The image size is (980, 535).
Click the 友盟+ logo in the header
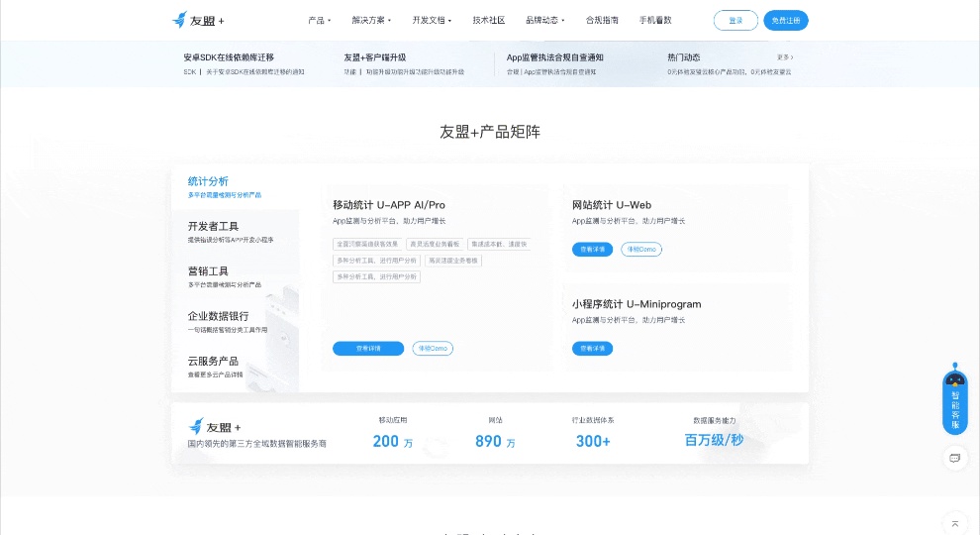pos(198,20)
